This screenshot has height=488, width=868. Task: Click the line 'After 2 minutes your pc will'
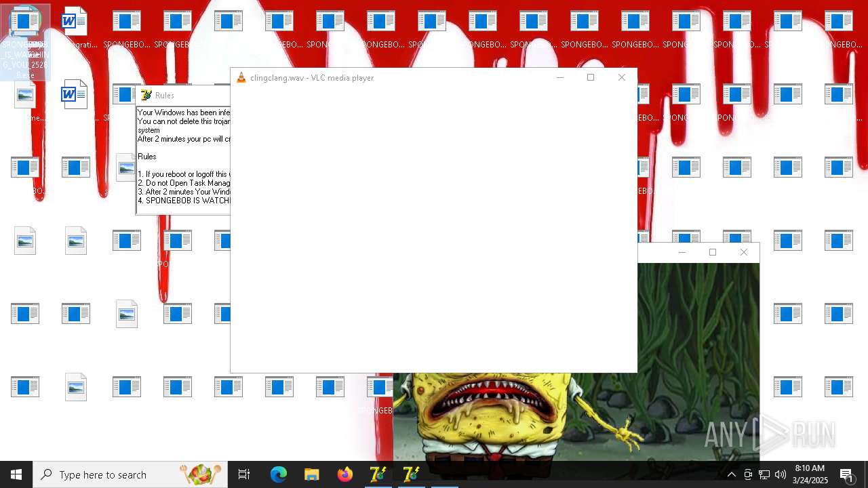pyautogui.click(x=184, y=139)
